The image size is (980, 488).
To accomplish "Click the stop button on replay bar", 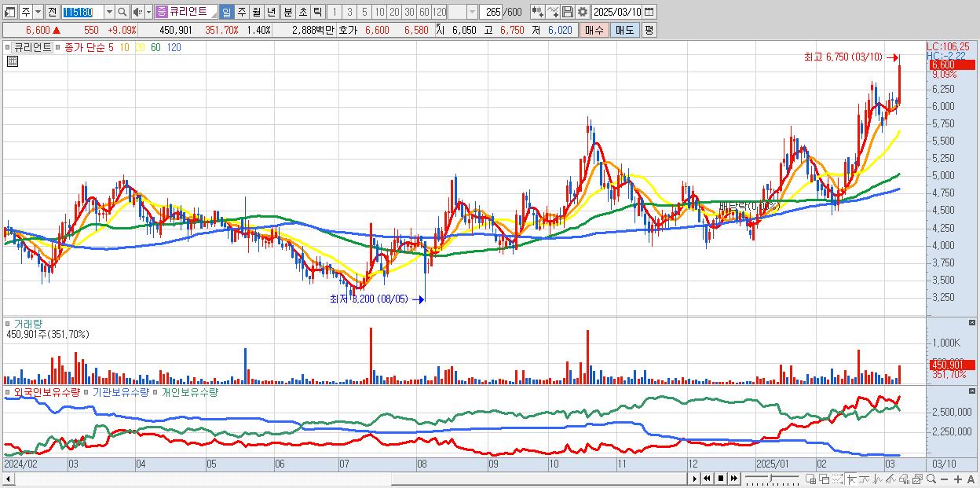I will click(720, 479).
